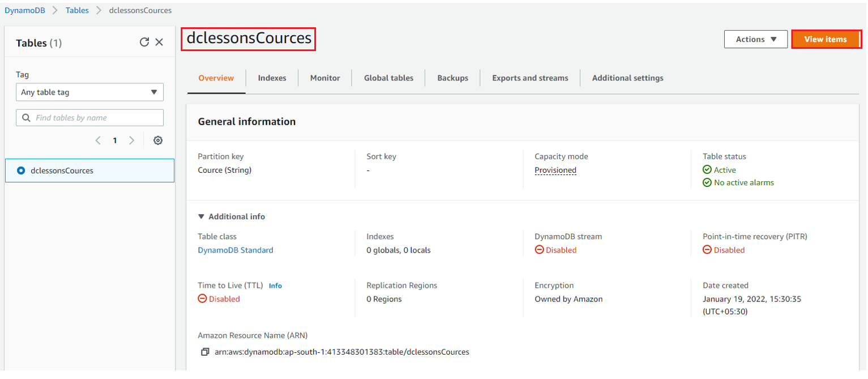Copy the ARN to clipboard
Screen dimensions: 868x379
click(x=205, y=352)
